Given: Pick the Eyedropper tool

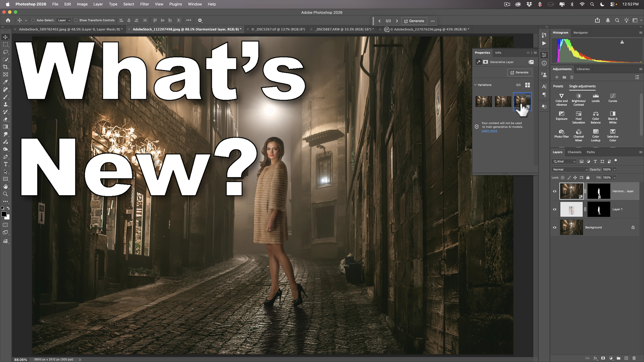Looking at the screenshot, I should (5, 82).
